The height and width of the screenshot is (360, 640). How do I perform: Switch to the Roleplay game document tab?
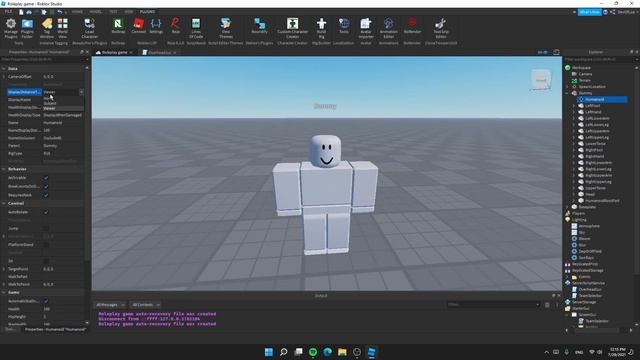click(114, 52)
